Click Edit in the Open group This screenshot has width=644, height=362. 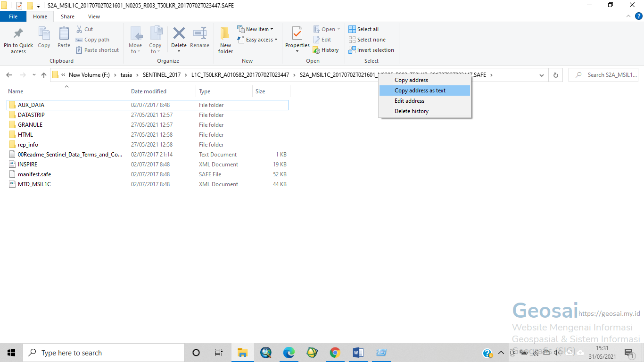[x=322, y=40]
